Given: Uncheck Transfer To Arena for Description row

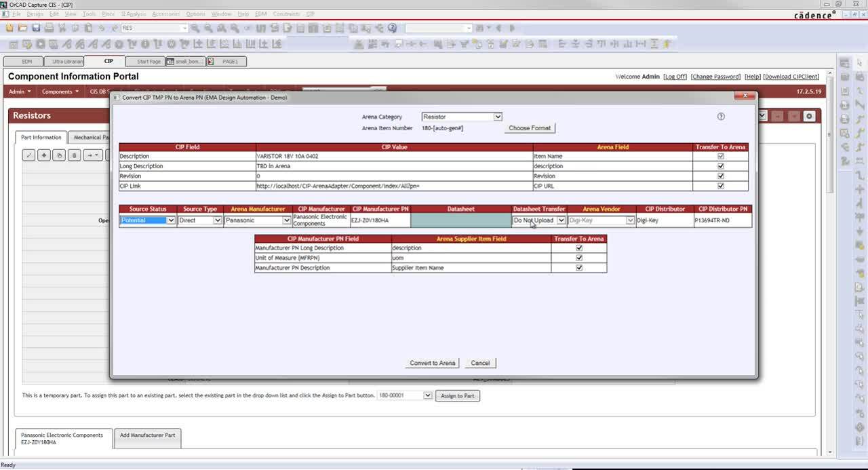Looking at the screenshot, I should (x=721, y=156).
